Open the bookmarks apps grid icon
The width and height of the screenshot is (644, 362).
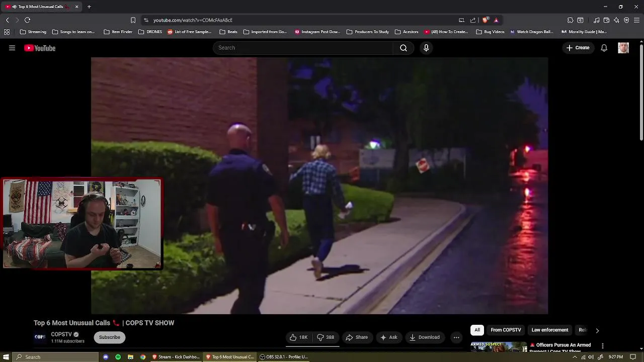[7, 32]
